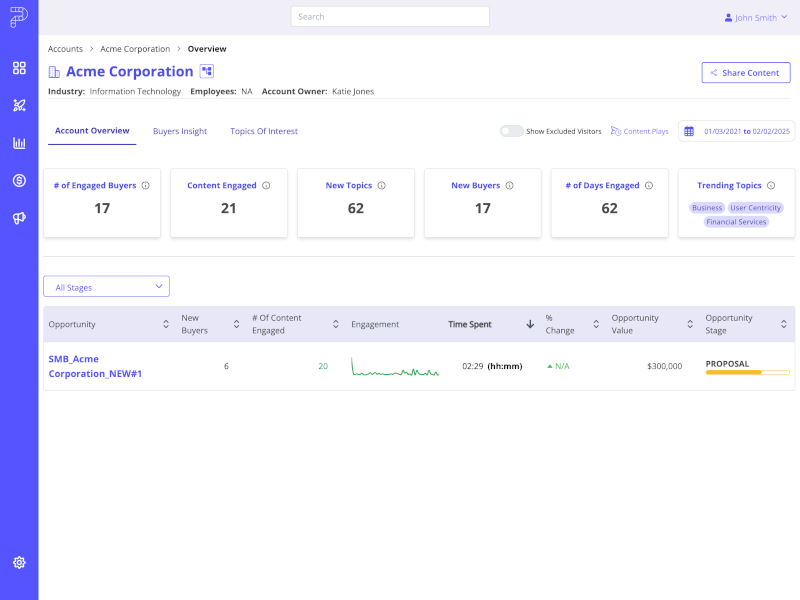The width and height of the screenshot is (800, 600).
Task: Open the dashboard grid icon in the sidebar
Action: click(x=19, y=68)
